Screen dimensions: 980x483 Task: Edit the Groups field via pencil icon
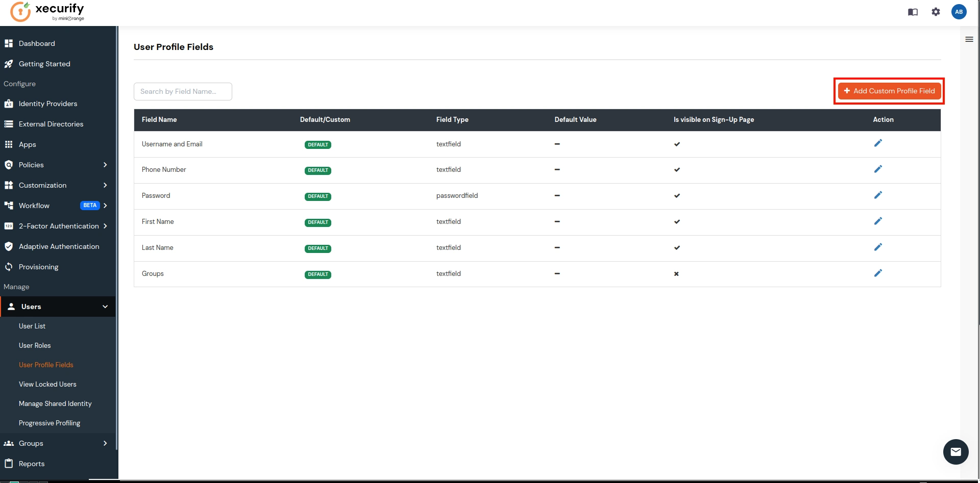pos(878,273)
